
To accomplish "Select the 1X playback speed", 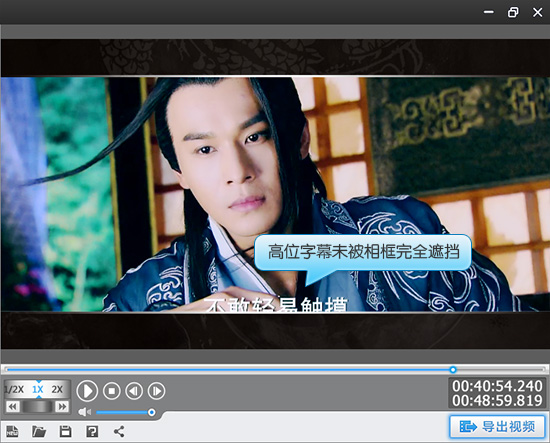I will point(38,389).
